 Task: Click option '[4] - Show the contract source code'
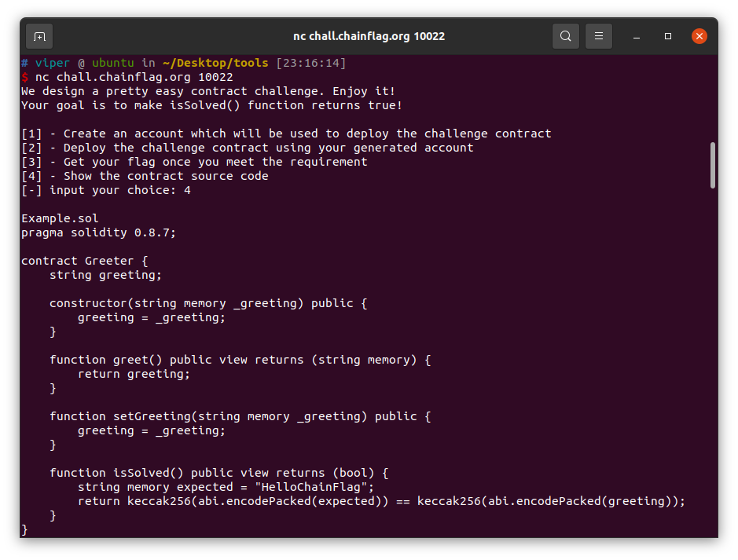coord(145,176)
